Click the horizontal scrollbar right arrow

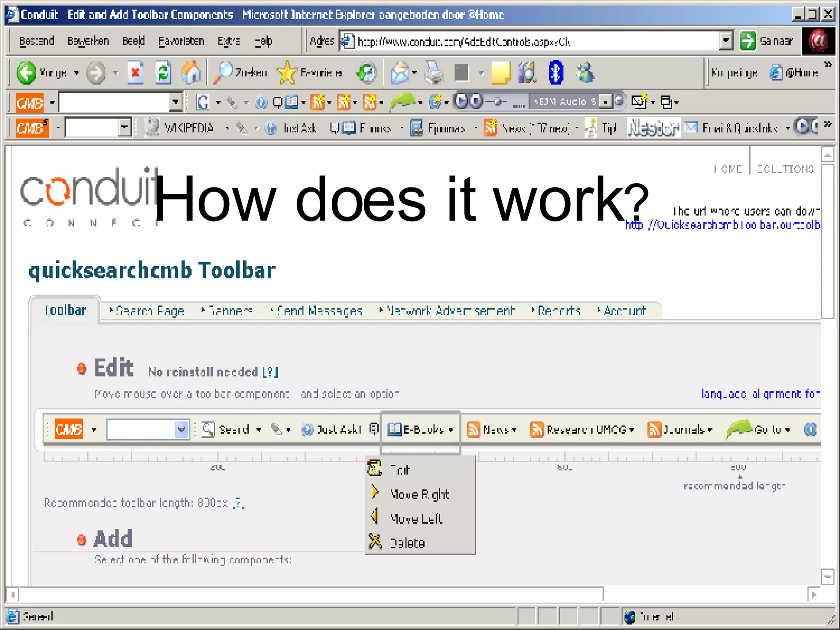814,594
